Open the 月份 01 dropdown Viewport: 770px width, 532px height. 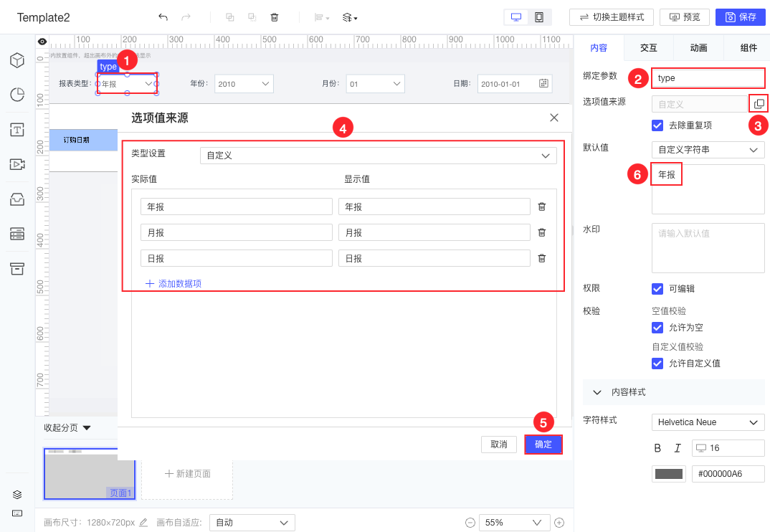375,83
